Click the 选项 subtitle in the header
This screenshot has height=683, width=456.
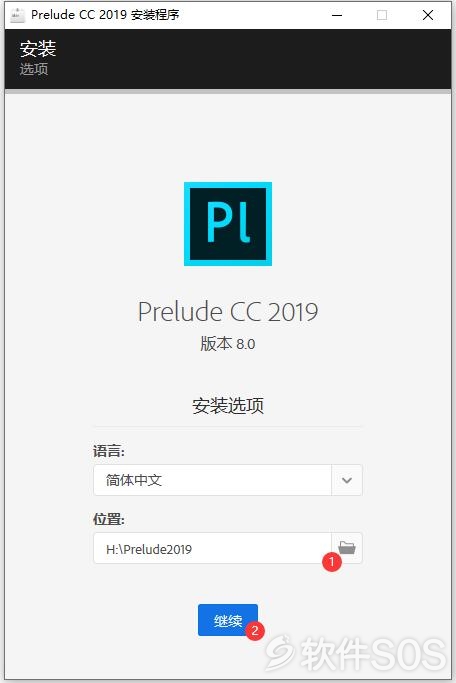pos(34,69)
